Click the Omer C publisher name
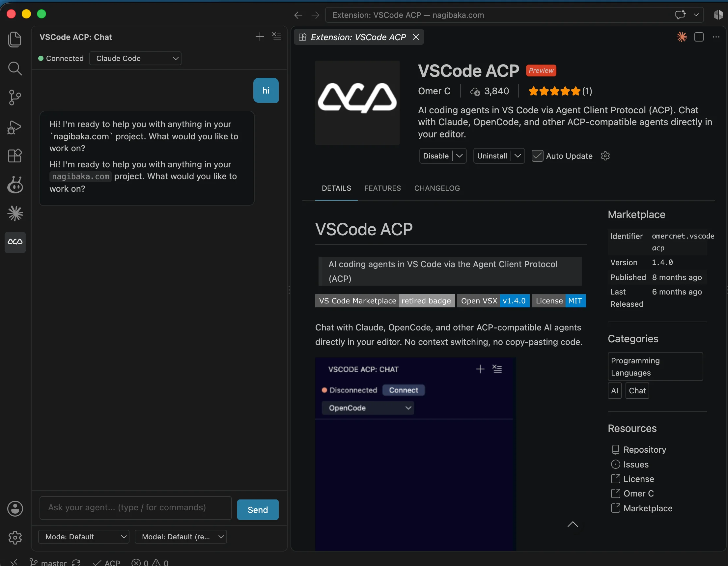 tap(434, 91)
